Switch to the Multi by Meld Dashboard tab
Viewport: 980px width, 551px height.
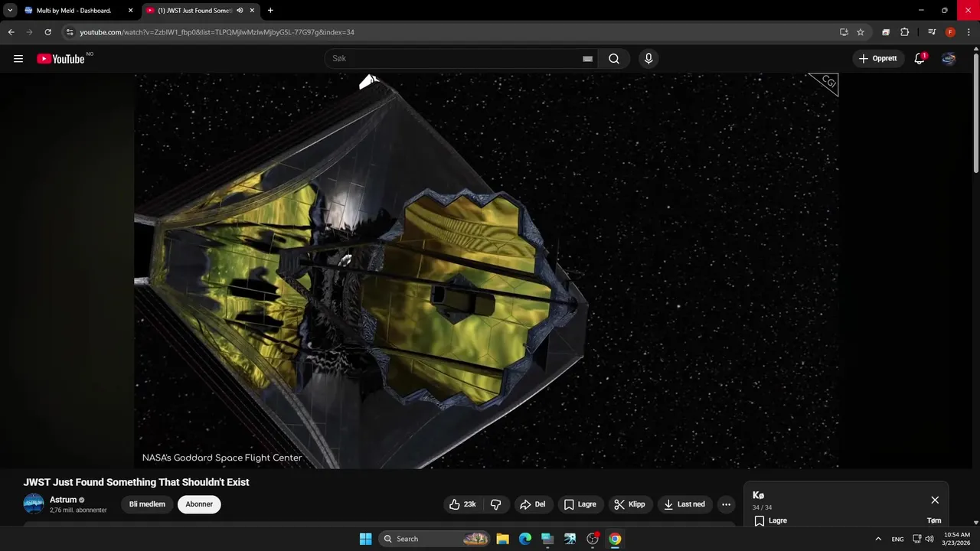[73, 11]
